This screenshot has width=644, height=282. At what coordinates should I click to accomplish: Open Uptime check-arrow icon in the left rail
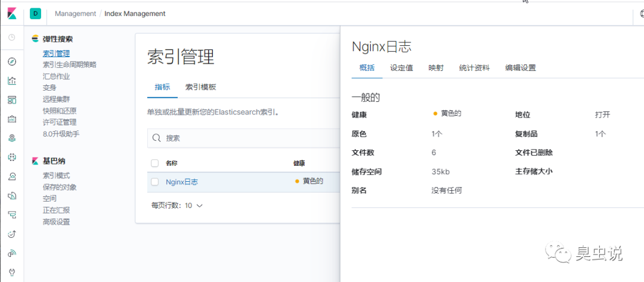[x=12, y=234]
